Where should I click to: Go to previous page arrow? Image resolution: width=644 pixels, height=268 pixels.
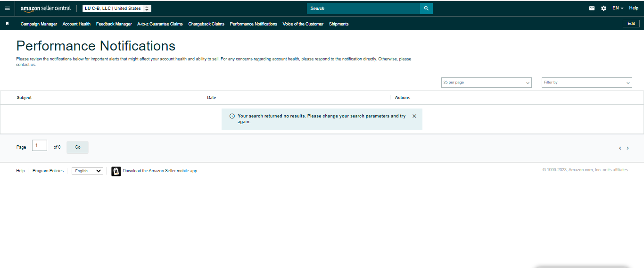click(620, 148)
